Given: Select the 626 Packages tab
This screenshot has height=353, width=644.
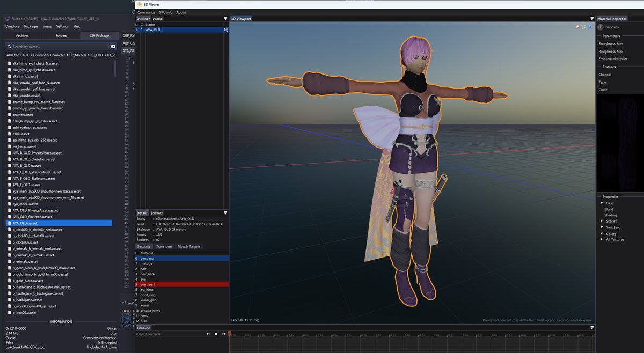Looking at the screenshot, I should pos(100,36).
